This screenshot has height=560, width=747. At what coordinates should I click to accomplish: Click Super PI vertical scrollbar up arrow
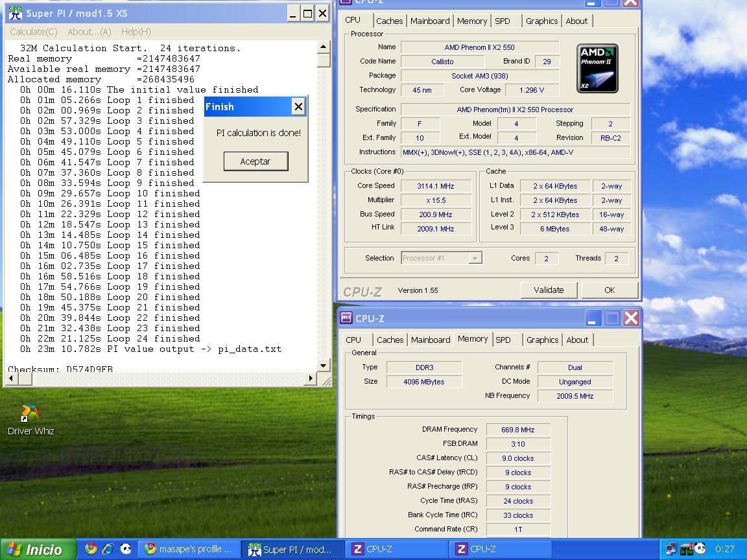click(324, 47)
